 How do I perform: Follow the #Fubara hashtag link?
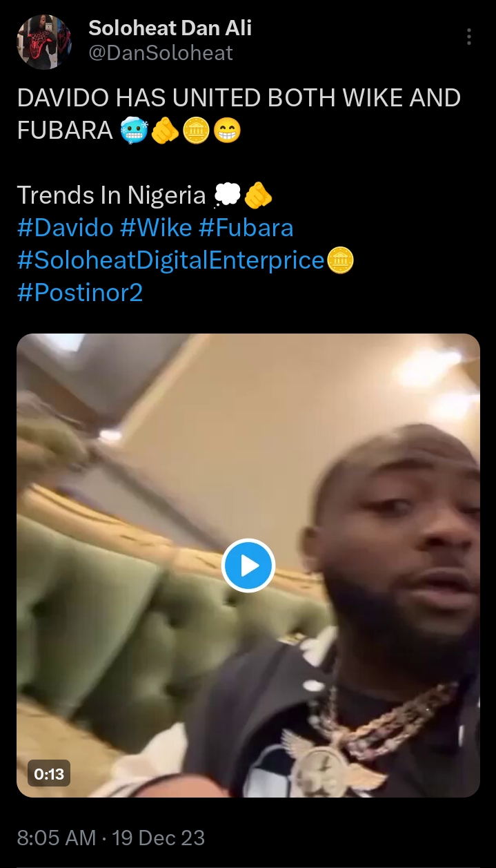[246, 229]
